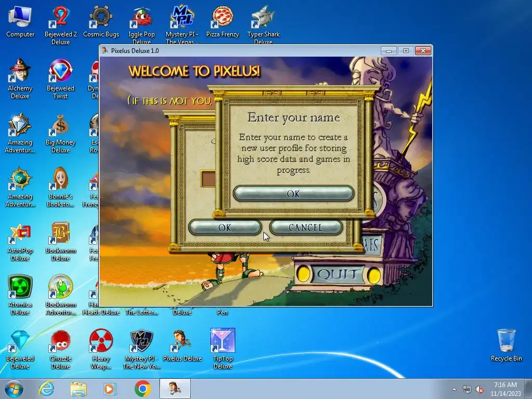532x399 pixels.
Task: Select the Bookworm Deluxe shortcut
Action: [x=60, y=242]
